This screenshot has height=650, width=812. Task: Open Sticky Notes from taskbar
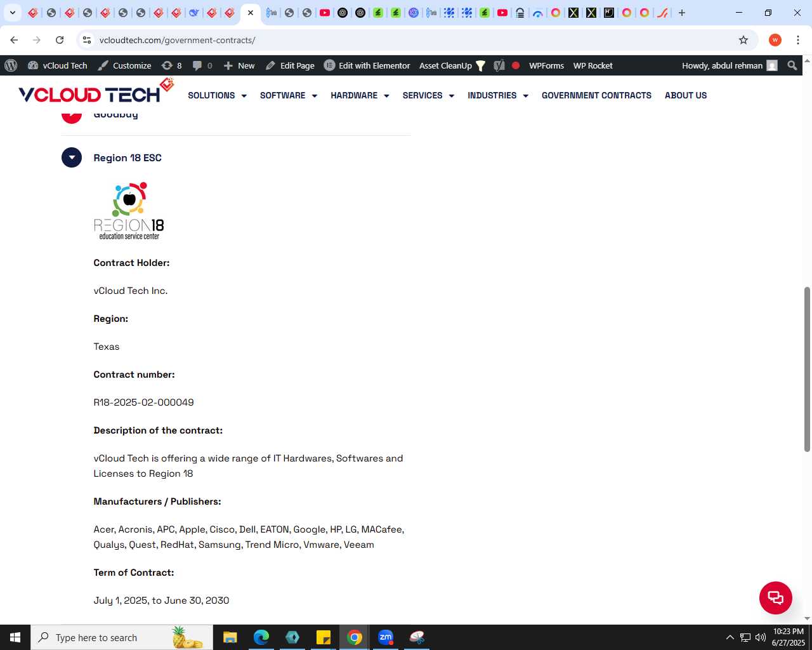click(324, 637)
